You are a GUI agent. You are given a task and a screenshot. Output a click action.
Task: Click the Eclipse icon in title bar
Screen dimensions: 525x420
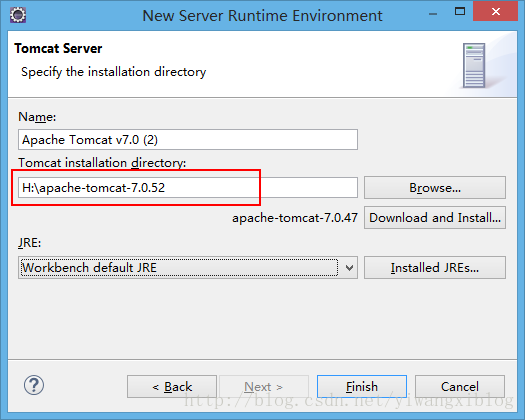(18, 15)
